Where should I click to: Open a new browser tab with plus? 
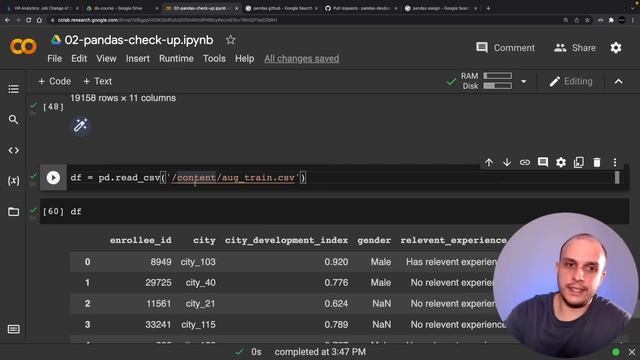[488, 8]
